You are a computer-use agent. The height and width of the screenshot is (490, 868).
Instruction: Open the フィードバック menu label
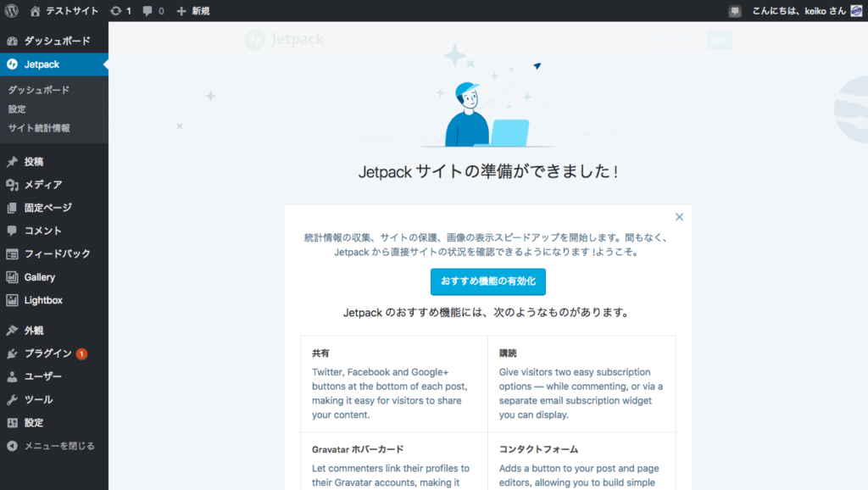(58, 254)
